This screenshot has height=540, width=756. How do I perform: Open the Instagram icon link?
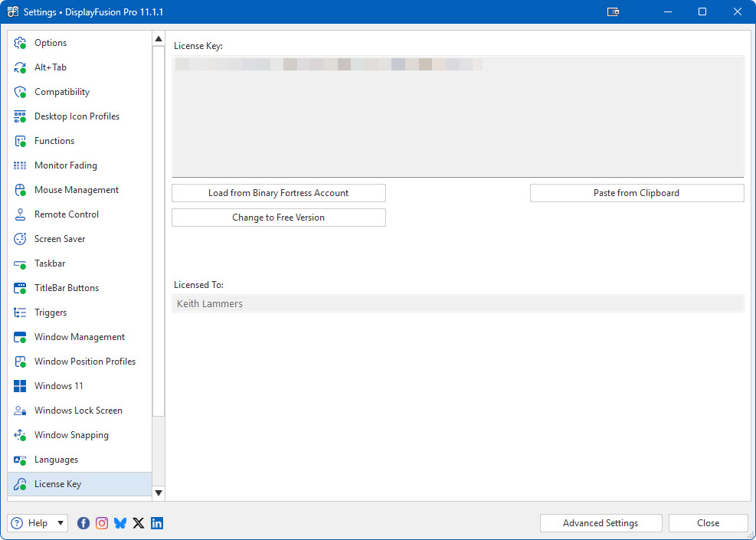pyautogui.click(x=102, y=523)
